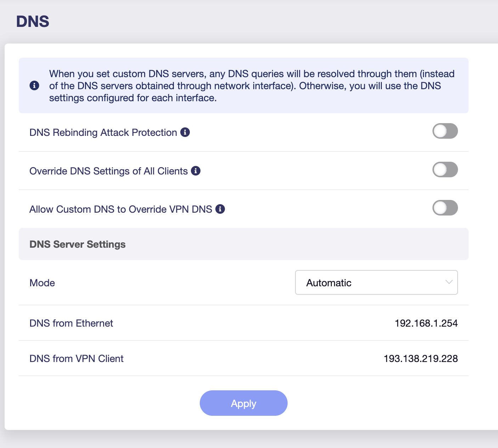
Task: Select the Ethernet DNS address 192.168.1.254
Action: click(x=426, y=323)
